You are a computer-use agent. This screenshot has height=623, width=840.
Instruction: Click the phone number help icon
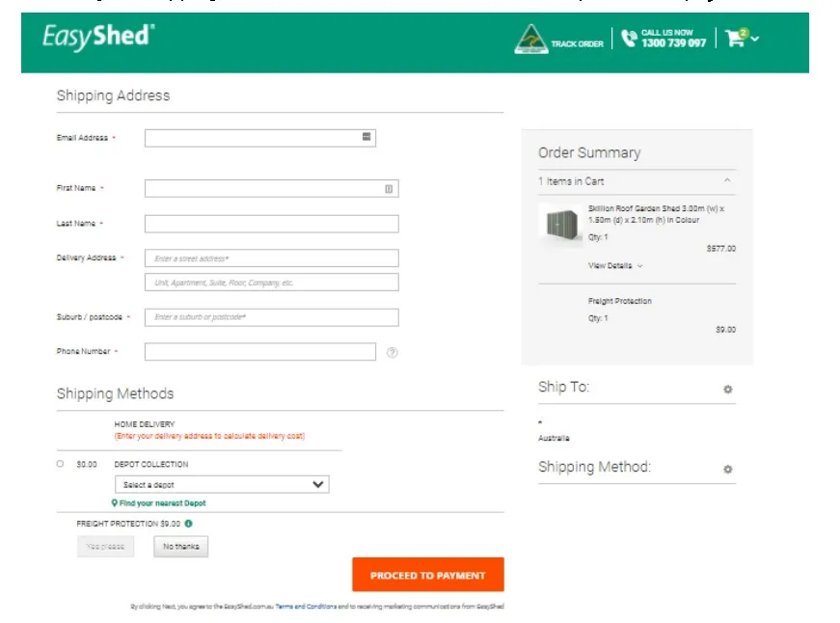pos(392,353)
